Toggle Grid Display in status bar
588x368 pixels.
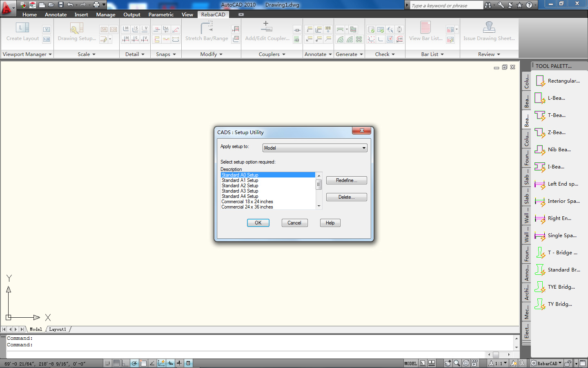tap(116, 363)
